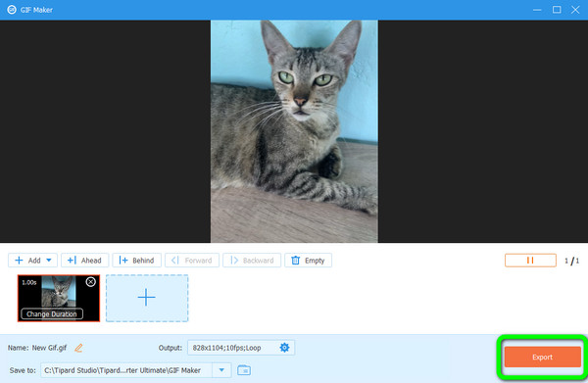The image size is (588, 383).
Task: Expand the Add dropdown arrow
Action: (49, 261)
